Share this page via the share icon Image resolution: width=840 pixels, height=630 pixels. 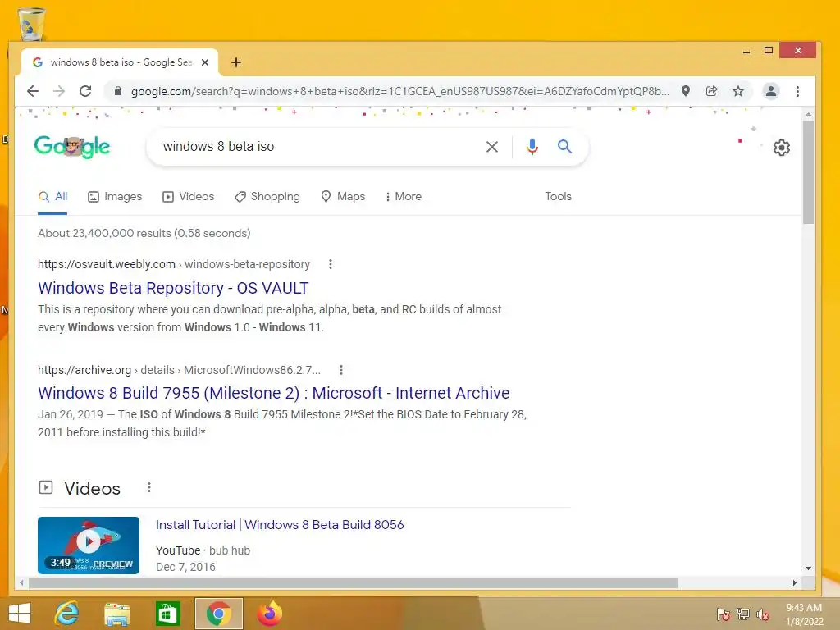click(x=711, y=91)
